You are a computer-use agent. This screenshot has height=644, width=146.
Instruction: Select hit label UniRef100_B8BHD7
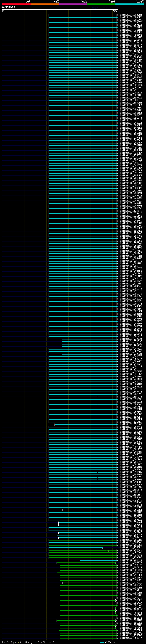click(131, 60)
